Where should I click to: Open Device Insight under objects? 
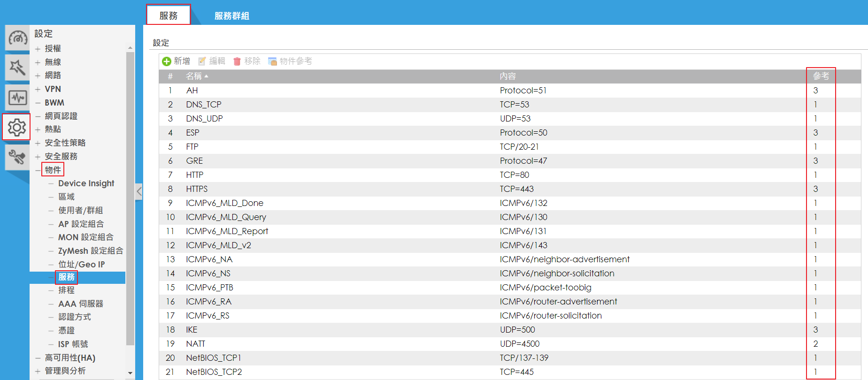coord(86,183)
